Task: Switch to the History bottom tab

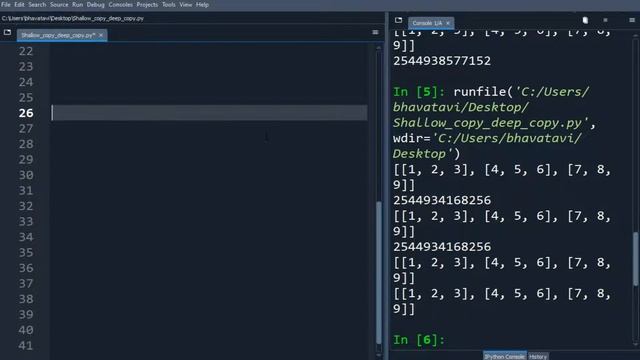Action: point(538,356)
